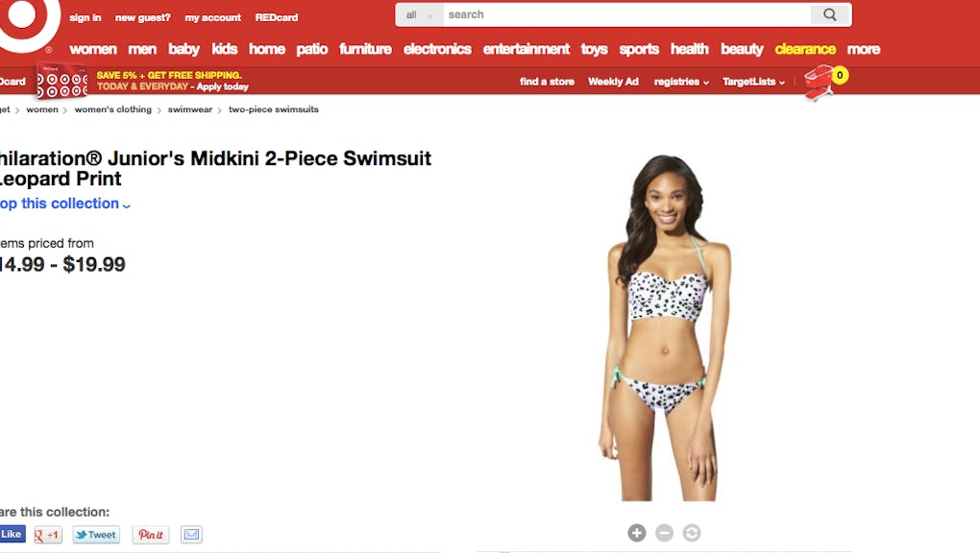Open the 'all' search category dropdown
This screenshot has height=553, width=980.
[x=419, y=15]
